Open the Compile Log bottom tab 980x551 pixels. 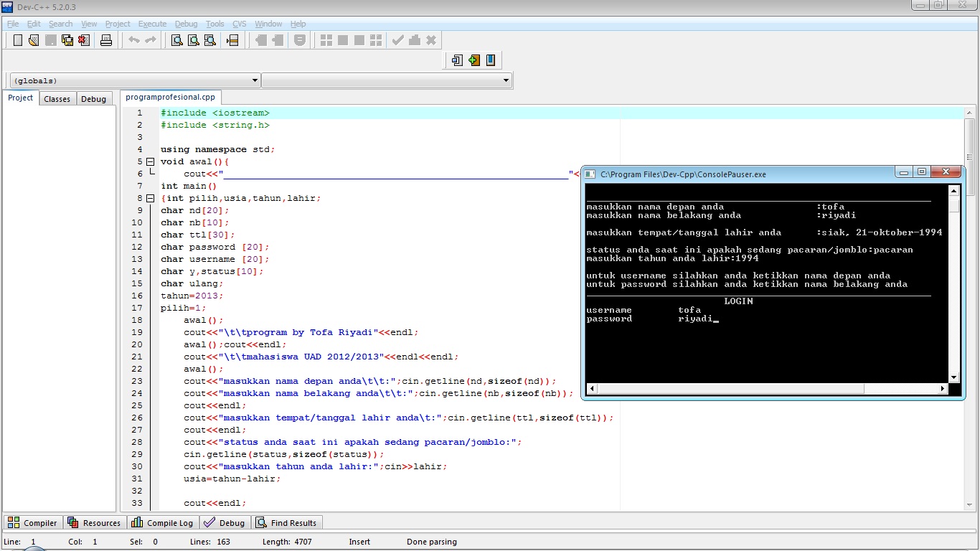[163, 522]
